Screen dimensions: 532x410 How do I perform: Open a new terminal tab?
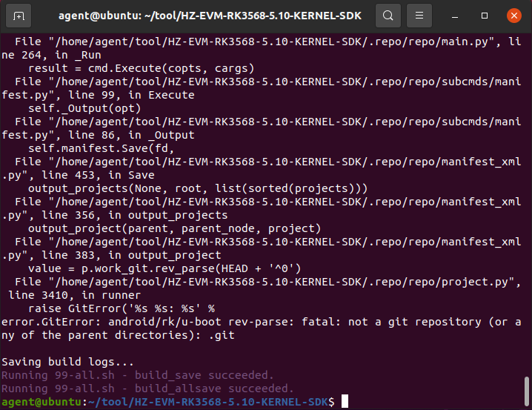(19, 16)
